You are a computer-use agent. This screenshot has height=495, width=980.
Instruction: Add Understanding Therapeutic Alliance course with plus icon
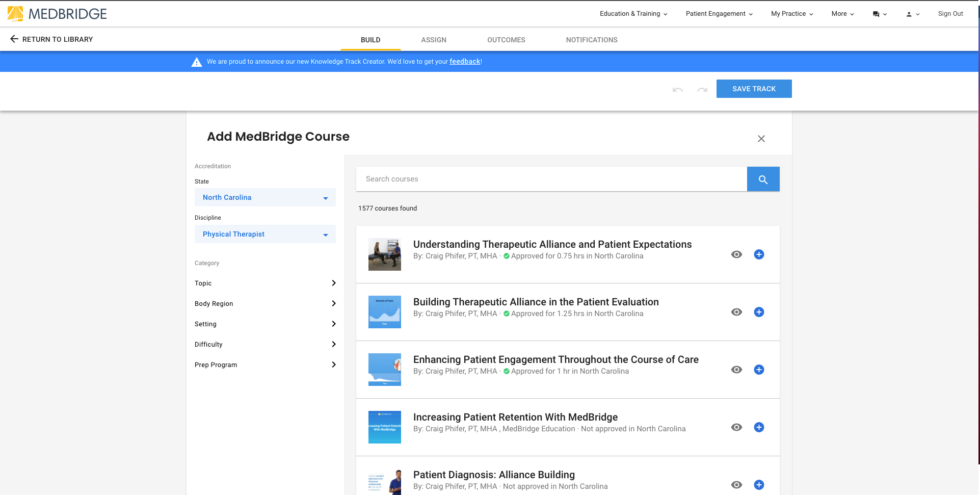coord(759,254)
